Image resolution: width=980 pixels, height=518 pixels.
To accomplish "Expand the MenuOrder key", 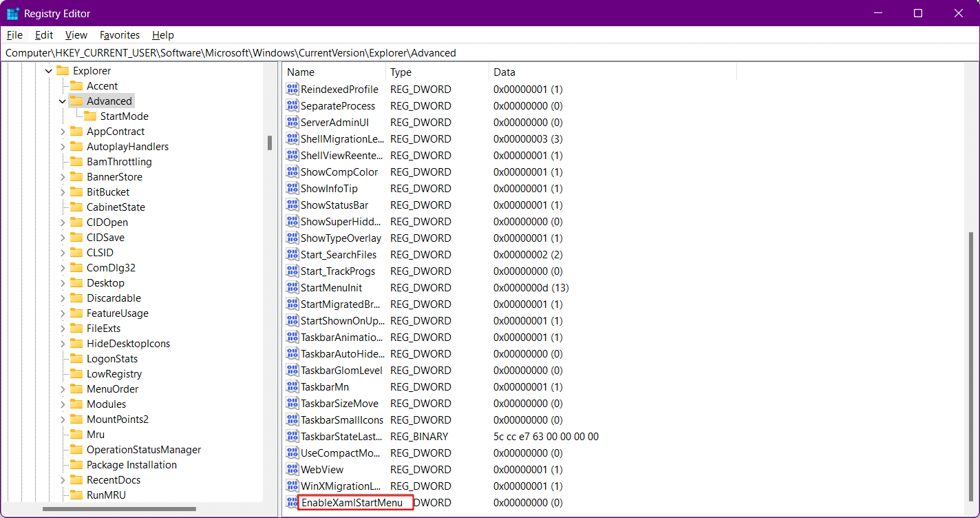I will (x=63, y=389).
